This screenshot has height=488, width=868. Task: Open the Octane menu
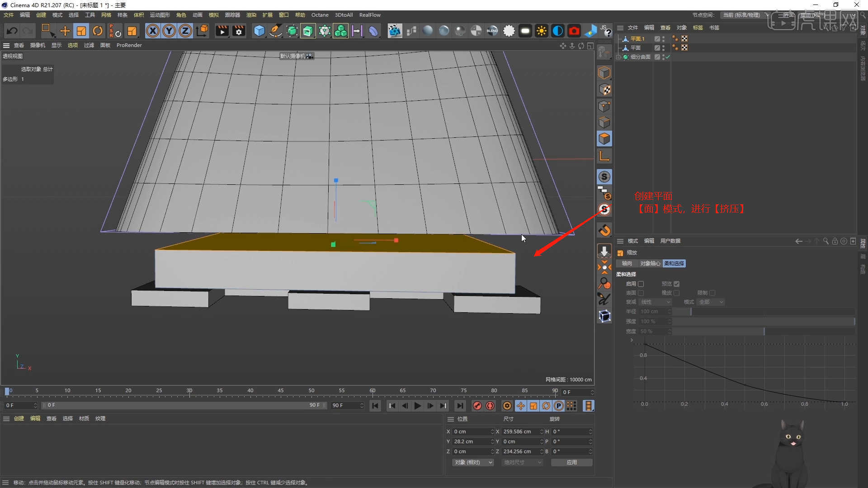pos(320,15)
